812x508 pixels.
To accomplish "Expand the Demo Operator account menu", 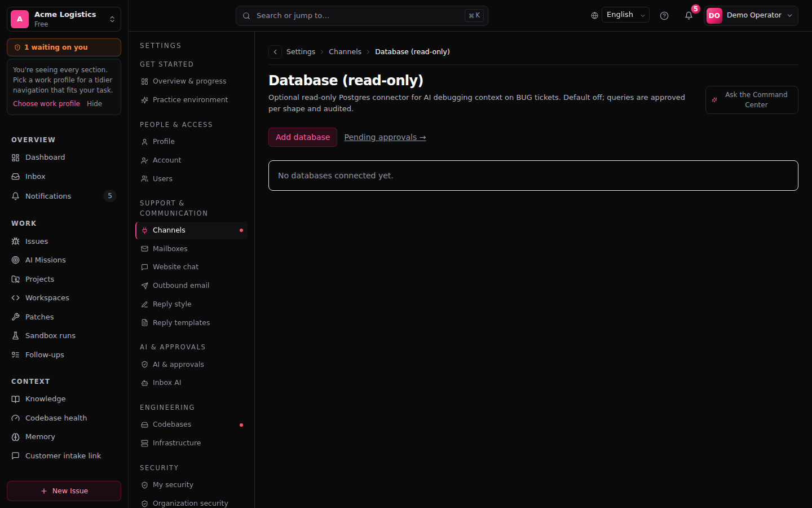I will [751, 16].
